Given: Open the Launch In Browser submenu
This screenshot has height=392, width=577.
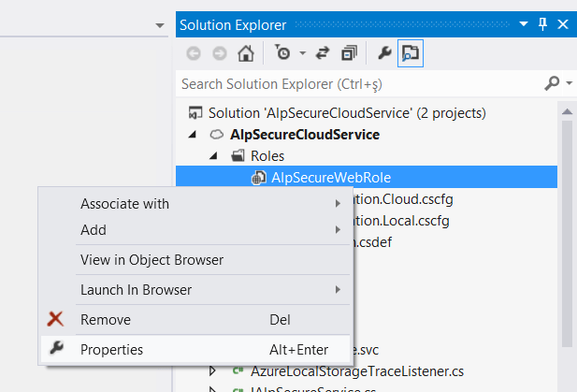Looking at the screenshot, I should coord(136,289).
